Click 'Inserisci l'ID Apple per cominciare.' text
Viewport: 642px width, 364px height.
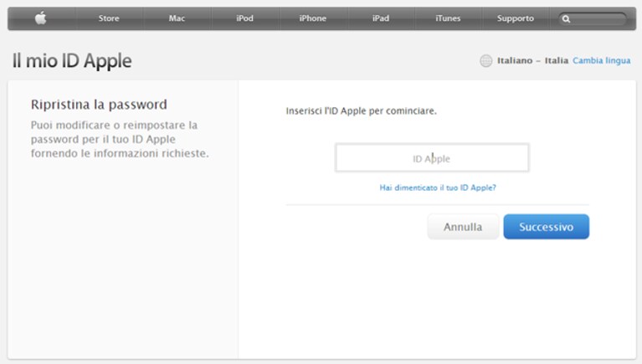pyautogui.click(x=361, y=111)
